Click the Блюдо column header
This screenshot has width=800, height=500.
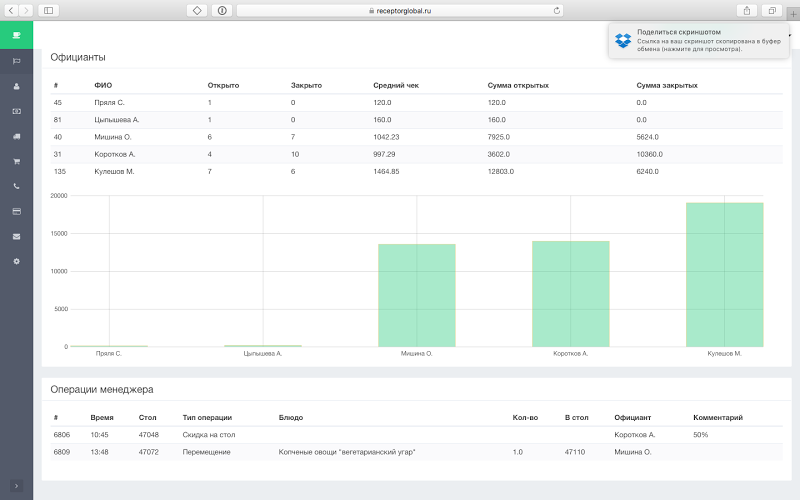(291, 417)
